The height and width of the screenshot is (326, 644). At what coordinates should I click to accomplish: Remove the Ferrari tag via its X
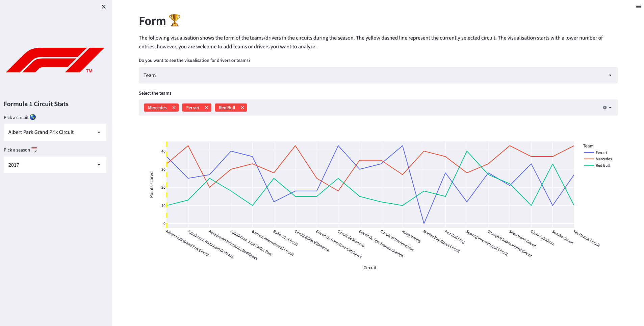[207, 108]
